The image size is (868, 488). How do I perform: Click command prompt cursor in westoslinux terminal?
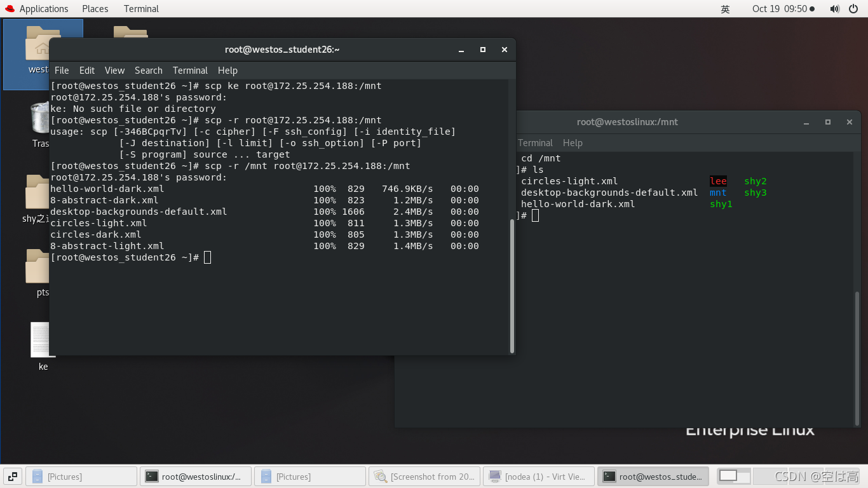[535, 215]
